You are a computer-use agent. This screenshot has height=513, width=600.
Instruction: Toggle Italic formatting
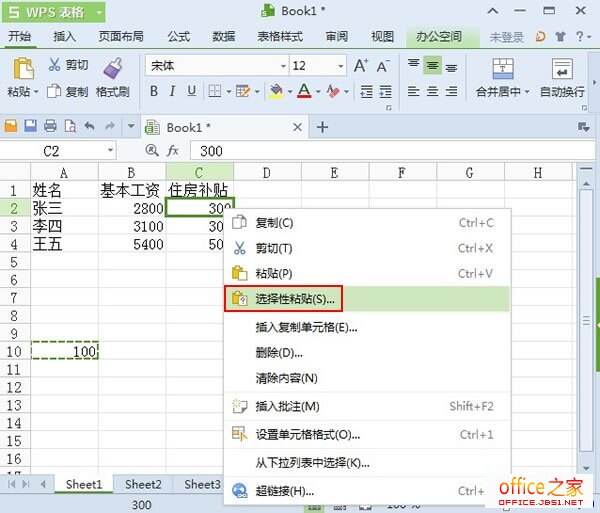[x=173, y=91]
